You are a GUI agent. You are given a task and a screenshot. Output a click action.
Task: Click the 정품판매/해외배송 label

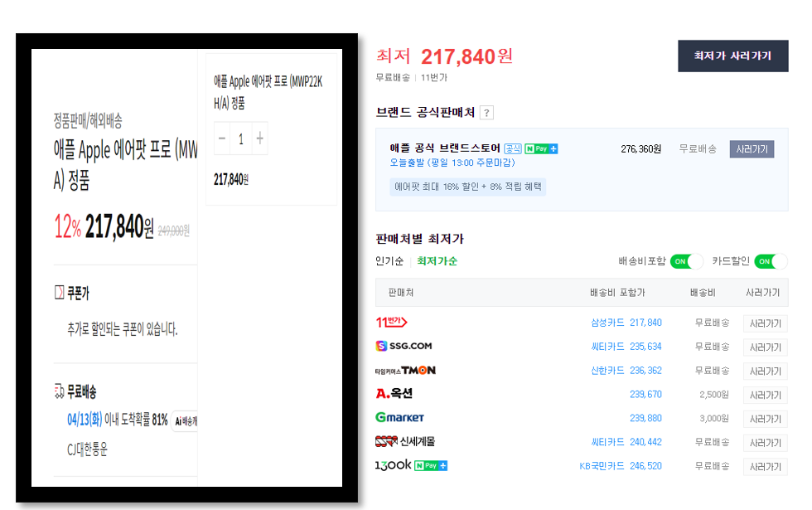(88, 121)
